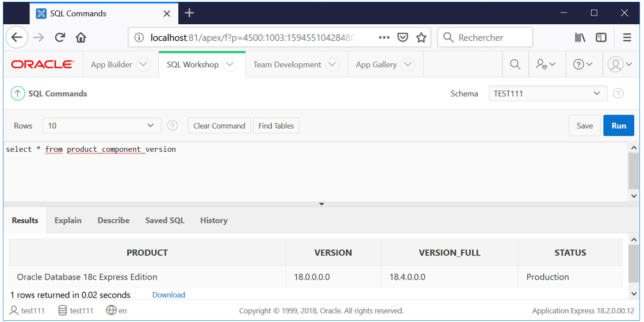This screenshot has height=322, width=644.
Task: Switch to the History tab
Action: pos(214,220)
